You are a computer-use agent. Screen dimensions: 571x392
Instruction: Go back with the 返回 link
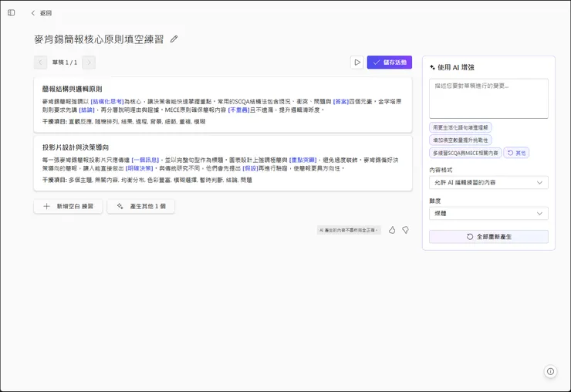(x=42, y=13)
